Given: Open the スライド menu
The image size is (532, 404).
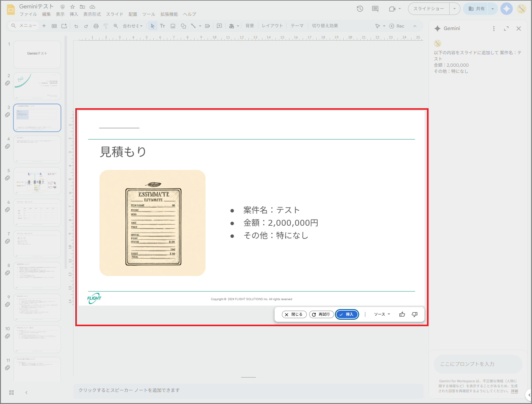Looking at the screenshot, I should (115, 14).
